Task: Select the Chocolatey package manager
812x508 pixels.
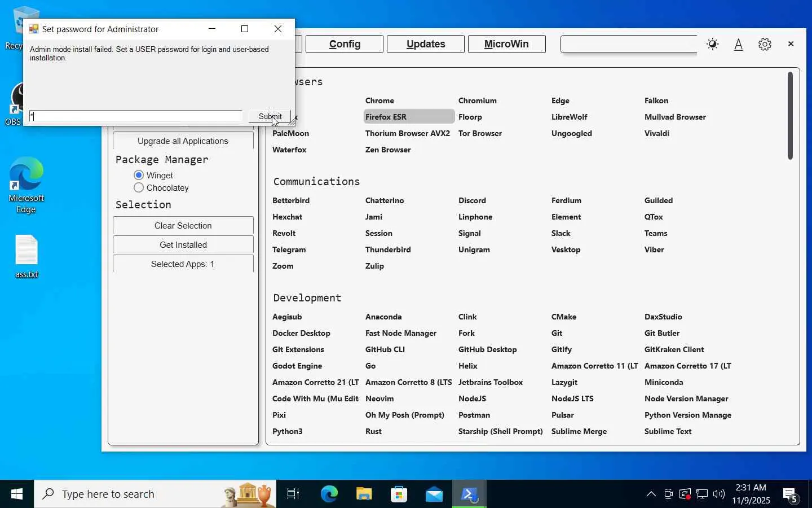Action: [x=161, y=188]
